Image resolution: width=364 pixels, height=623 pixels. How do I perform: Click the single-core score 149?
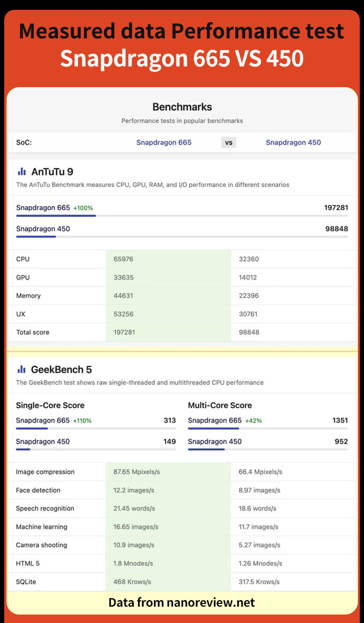170,441
